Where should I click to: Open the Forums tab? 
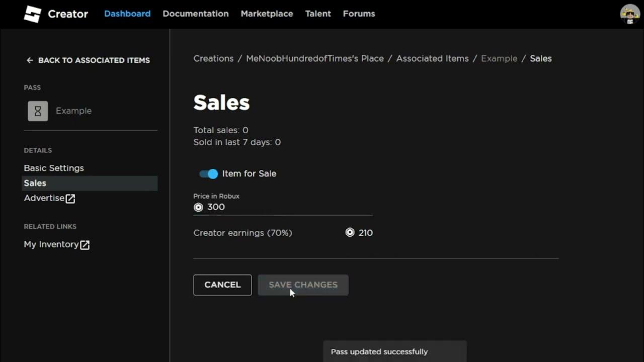pyautogui.click(x=359, y=14)
